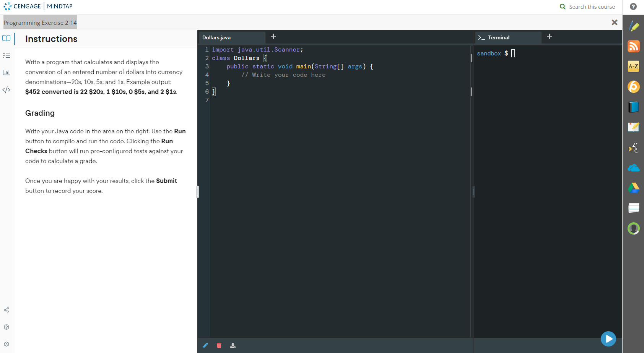The height and width of the screenshot is (353, 644).
Task: Delete the file using the trash icon
Action: tap(219, 345)
